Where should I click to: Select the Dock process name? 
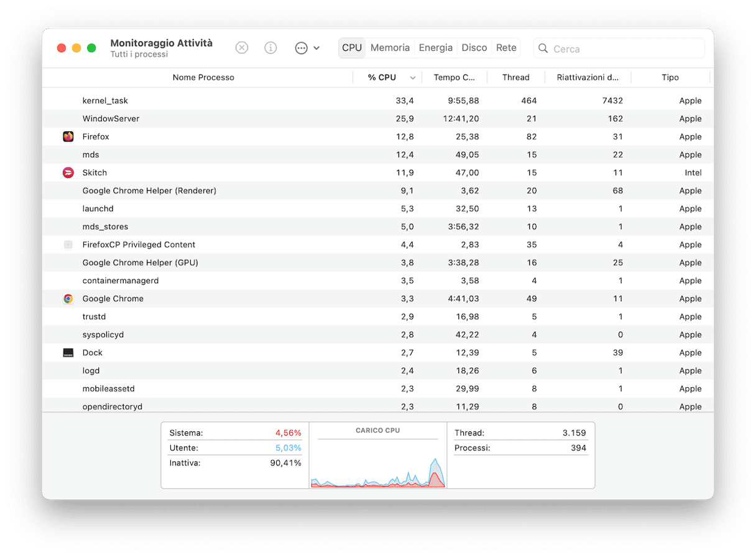(x=92, y=353)
